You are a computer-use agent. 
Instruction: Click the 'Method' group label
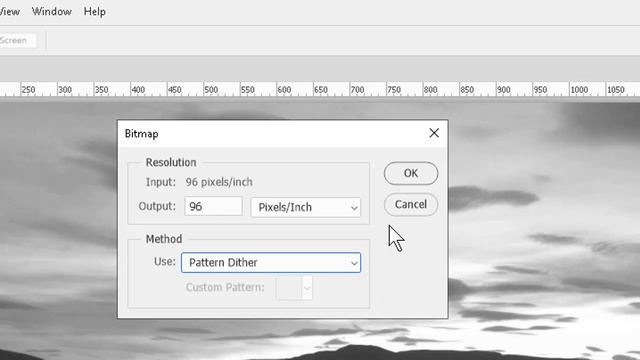[x=164, y=239]
